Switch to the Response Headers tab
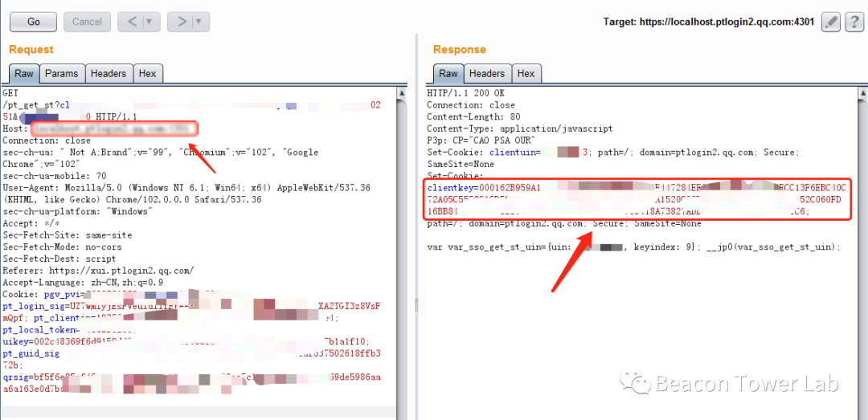Image resolution: width=868 pixels, height=420 pixels. pyautogui.click(x=487, y=74)
